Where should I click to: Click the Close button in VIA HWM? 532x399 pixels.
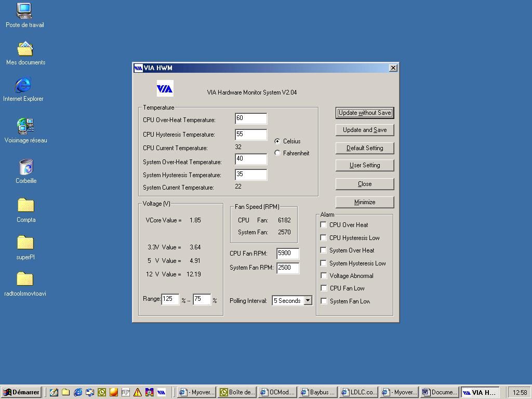point(365,184)
